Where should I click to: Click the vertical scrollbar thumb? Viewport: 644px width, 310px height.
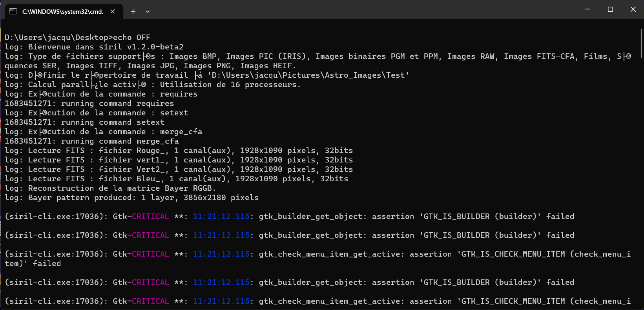(641, 43)
